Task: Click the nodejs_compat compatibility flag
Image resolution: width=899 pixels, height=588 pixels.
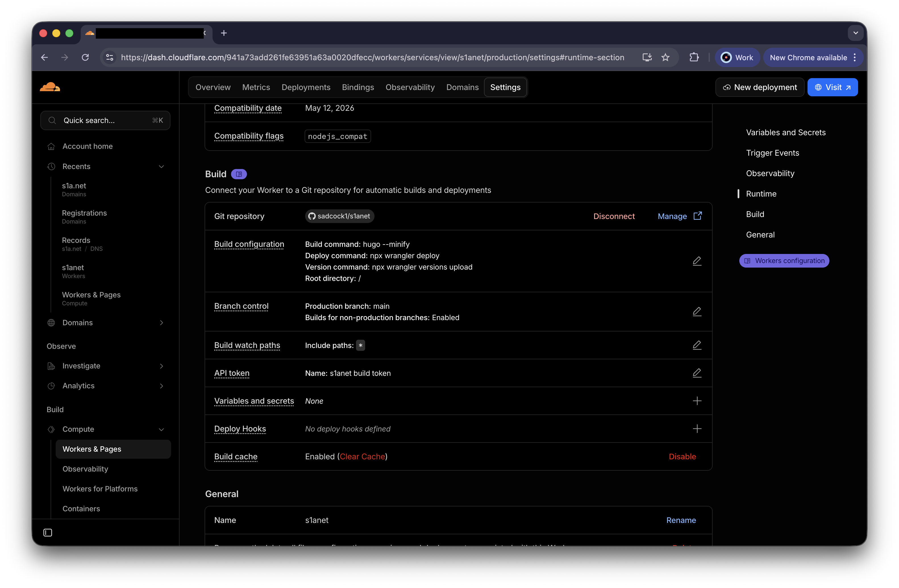Action: click(337, 136)
